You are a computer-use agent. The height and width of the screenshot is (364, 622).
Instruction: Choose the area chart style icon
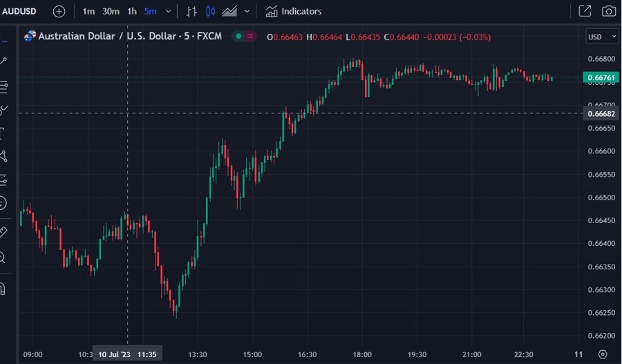click(x=229, y=12)
